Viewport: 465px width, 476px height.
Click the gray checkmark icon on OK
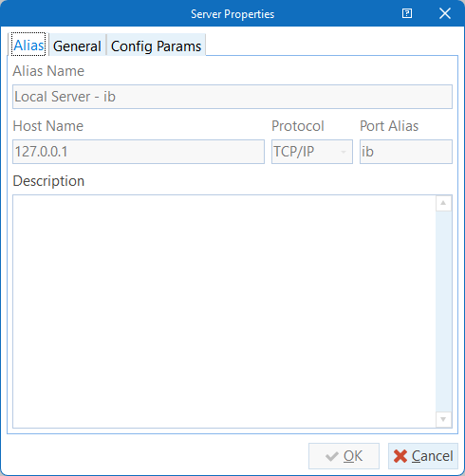(332, 456)
